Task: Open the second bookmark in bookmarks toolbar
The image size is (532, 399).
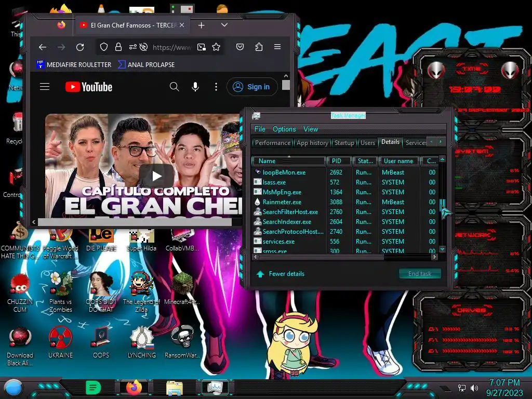Action: pyautogui.click(x=146, y=64)
